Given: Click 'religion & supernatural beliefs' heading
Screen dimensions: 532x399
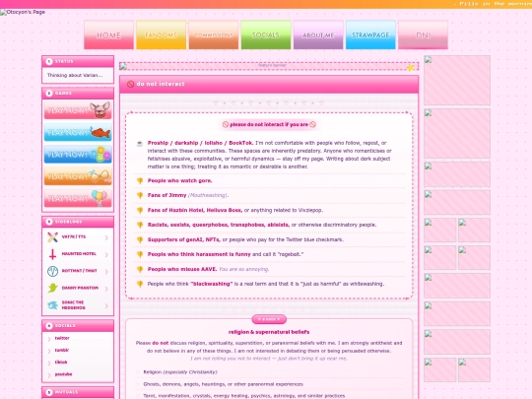Looking at the screenshot, I should 269,332.
